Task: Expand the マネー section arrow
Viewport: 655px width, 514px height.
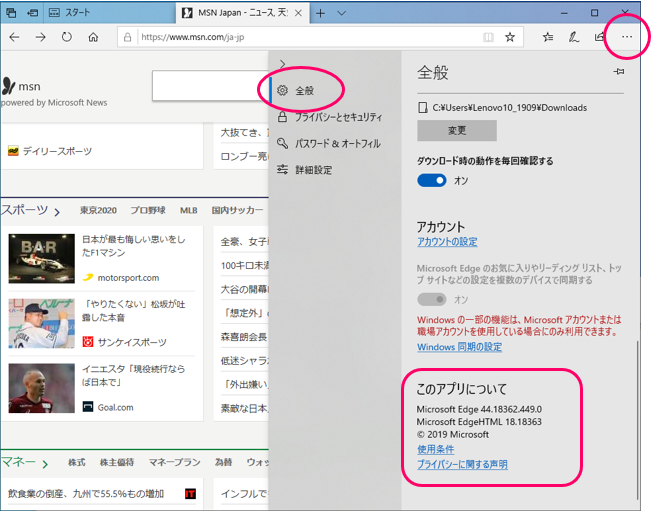Action: (45, 464)
